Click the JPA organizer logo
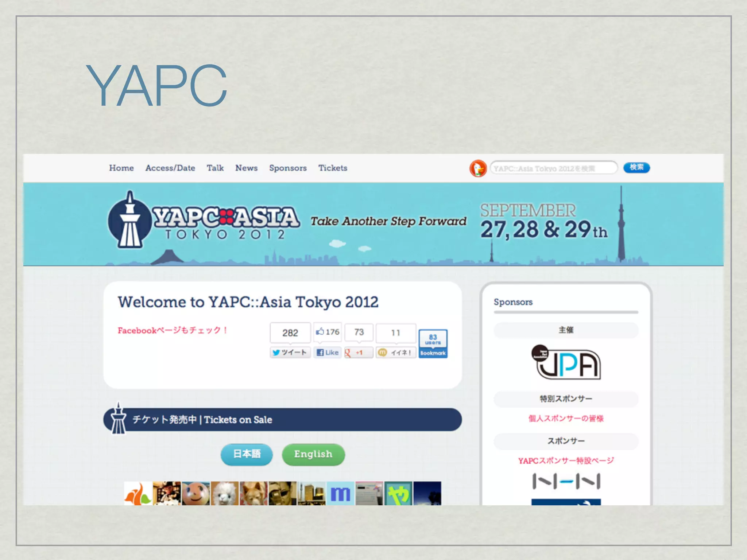747x560 pixels. pos(566,362)
